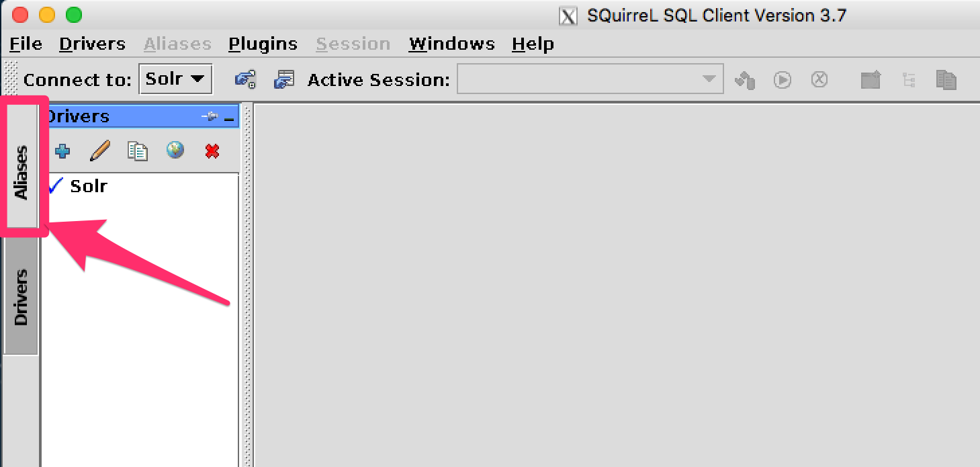Screen dimensions: 980x467
Task: Toggle the pin on Drivers panel
Action: pyautogui.click(x=209, y=117)
